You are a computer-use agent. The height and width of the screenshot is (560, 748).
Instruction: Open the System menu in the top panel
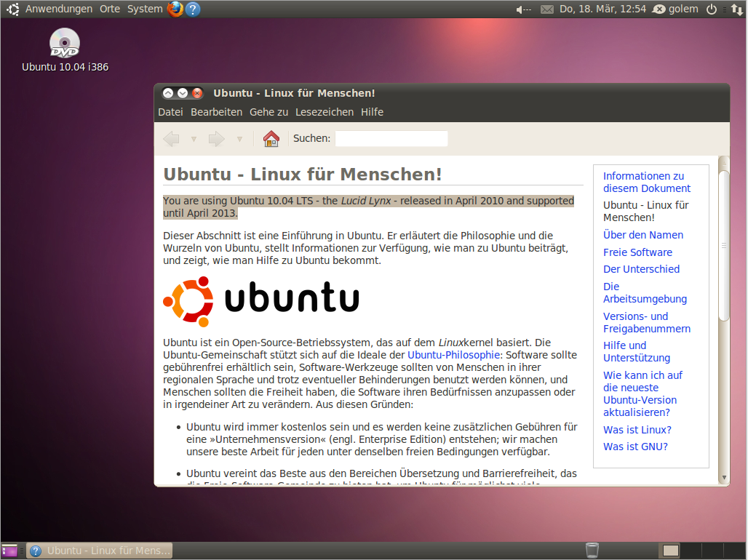coord(144,9)
